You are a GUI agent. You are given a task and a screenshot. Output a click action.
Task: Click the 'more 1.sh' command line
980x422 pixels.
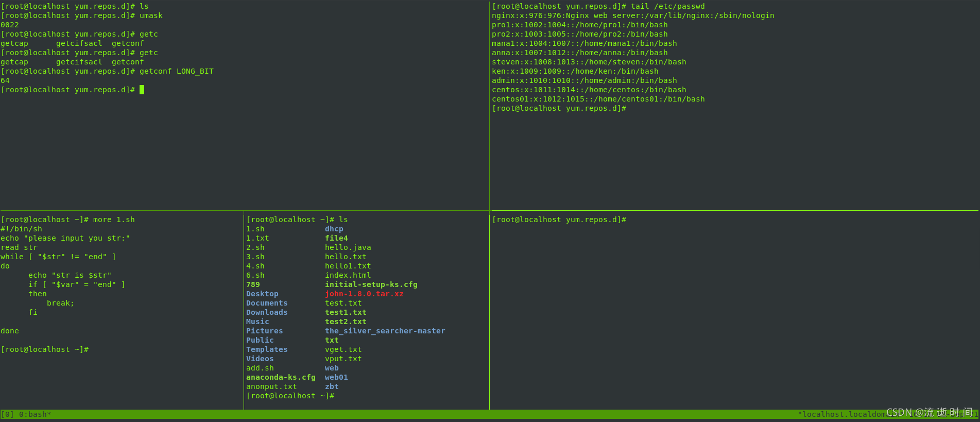tap(68, 220)
